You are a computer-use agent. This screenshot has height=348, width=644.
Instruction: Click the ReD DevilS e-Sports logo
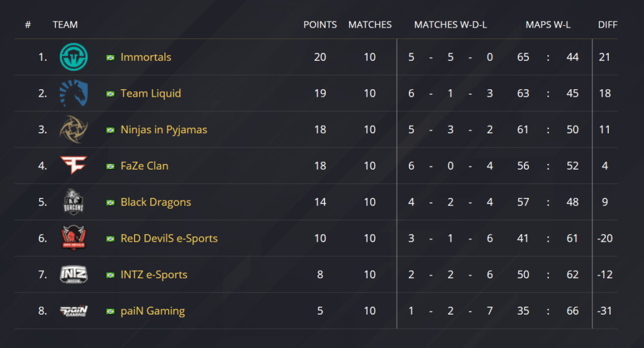(74, 239)
